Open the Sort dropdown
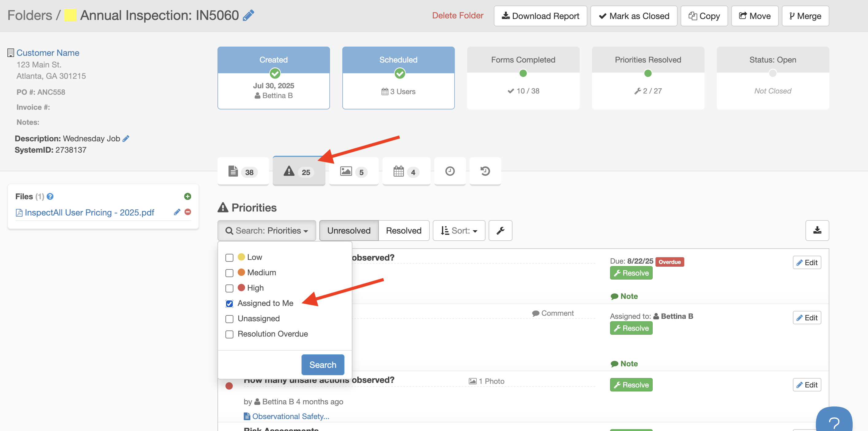The height and width of the screenshot is (431, 868). 459,231
